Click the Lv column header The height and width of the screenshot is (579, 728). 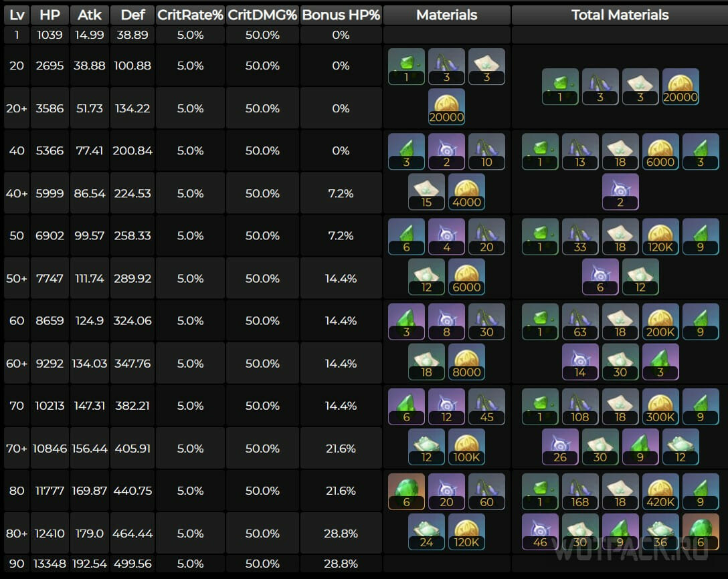click(x=17, y=15)
